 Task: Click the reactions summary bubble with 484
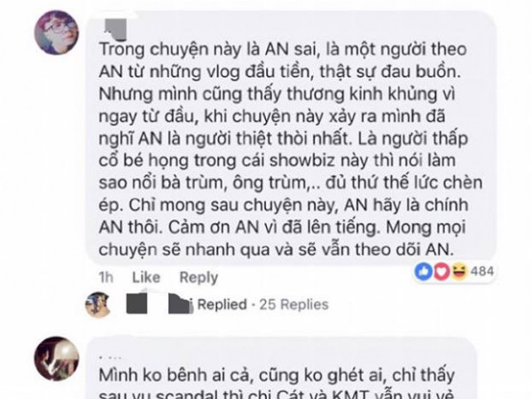pyautogui.click(x=454, y=271)
